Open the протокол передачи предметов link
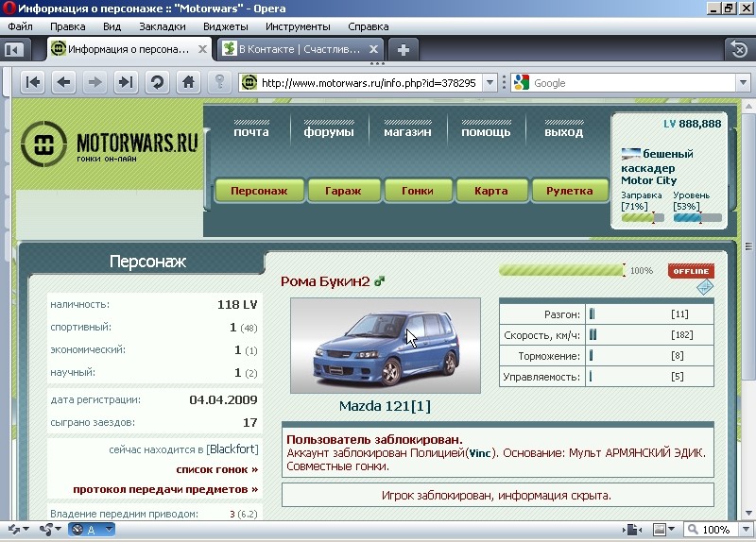Image resolution: width=756 pixels, height=542 pixels. (165, 489)
